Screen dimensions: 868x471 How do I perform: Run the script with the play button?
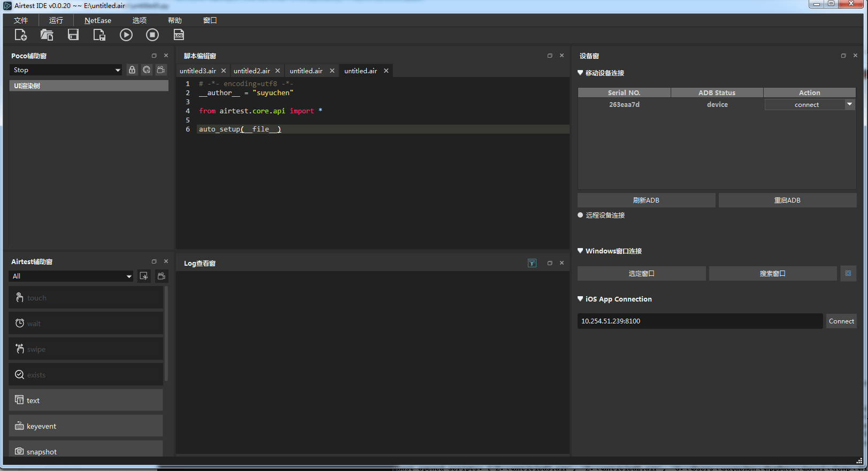(x=126, y=35)
